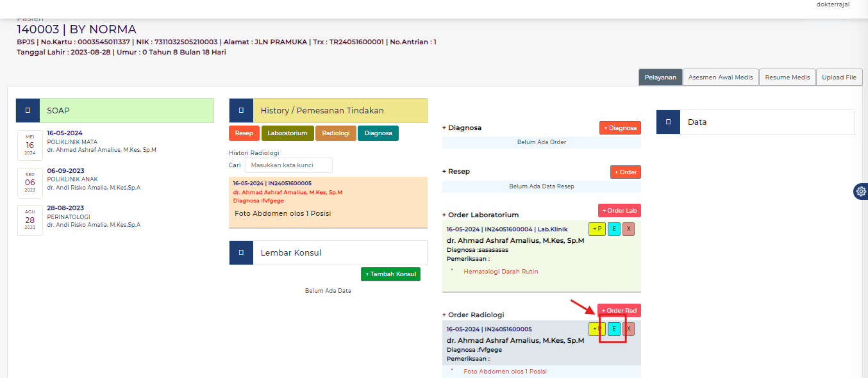Screen dimensions: 868x378
Task: Open the Hematologi Darah Rutin result link
Action: [x=504, y=271]
